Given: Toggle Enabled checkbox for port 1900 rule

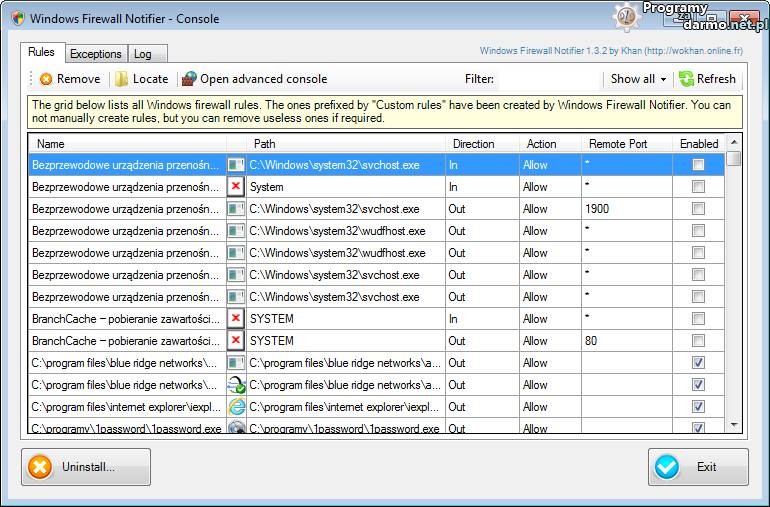Looking at the screenshot, I should (698, 209).
